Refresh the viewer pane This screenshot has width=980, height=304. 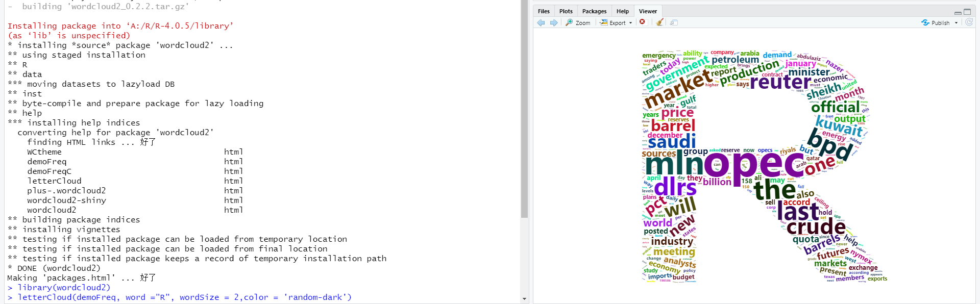969,22
